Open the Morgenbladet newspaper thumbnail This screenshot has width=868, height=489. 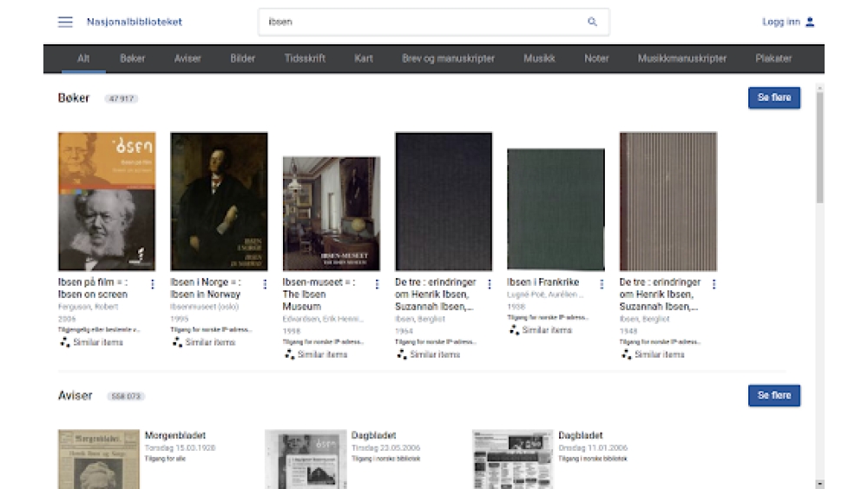[x=98, y=459]
